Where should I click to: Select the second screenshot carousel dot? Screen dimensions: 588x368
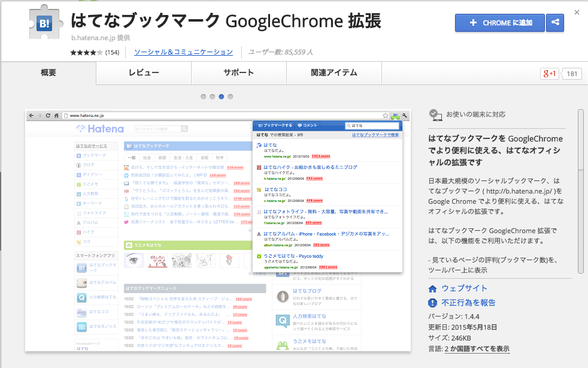coord(212,97)
